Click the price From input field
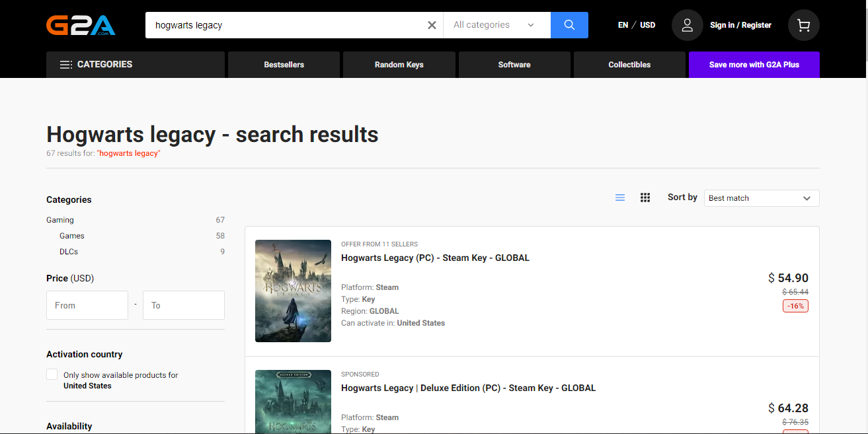 pos(87,305)
